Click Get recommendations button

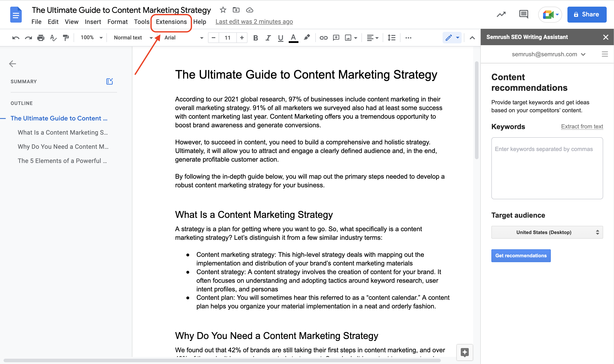[x=521, y=255]
